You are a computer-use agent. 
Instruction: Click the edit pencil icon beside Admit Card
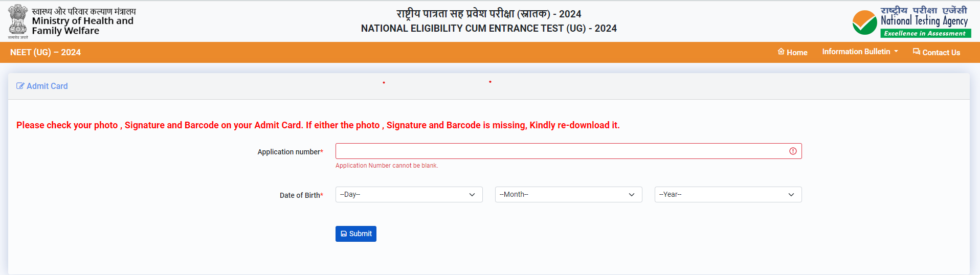point(20,86)
